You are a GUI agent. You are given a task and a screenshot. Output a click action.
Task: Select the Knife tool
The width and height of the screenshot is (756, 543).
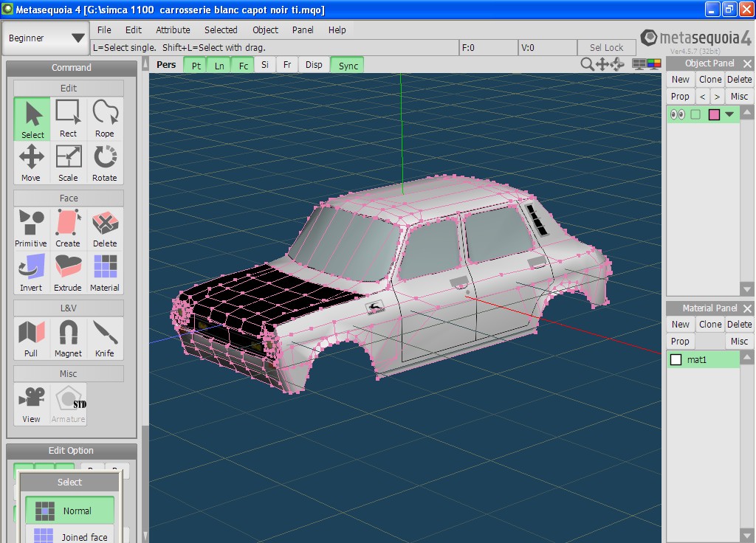pyautogui.click(x=105, y=338)
